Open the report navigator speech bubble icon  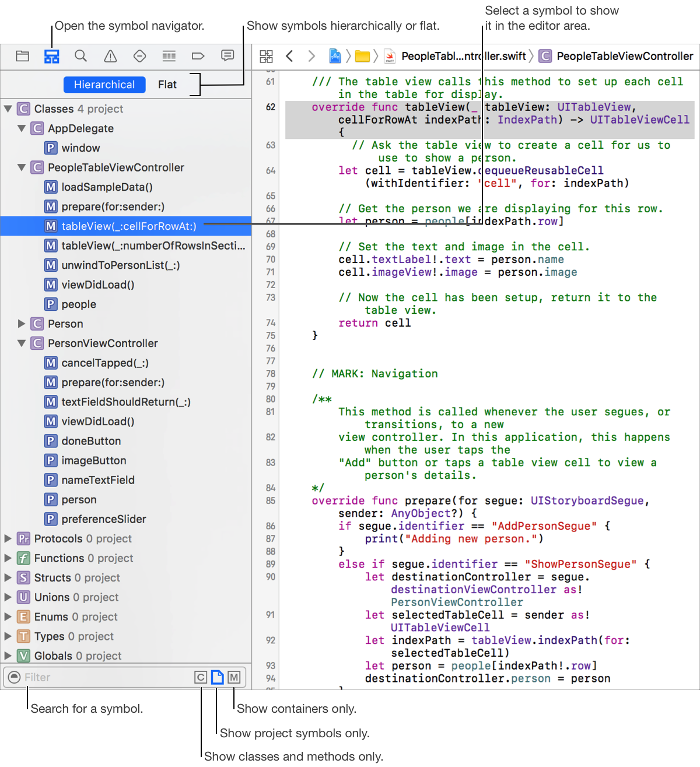pyautogui.click(x=228, y=55)
